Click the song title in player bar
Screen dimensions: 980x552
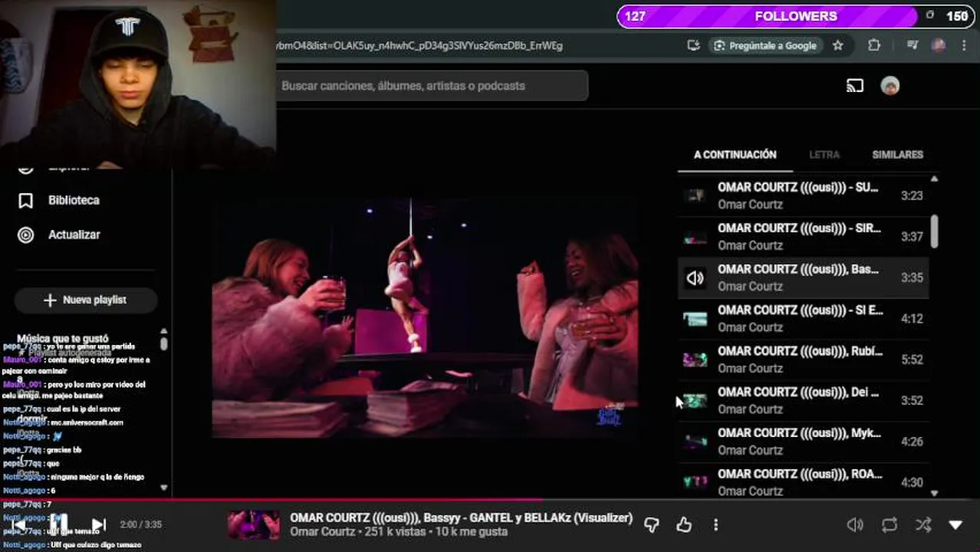point(461,517)
